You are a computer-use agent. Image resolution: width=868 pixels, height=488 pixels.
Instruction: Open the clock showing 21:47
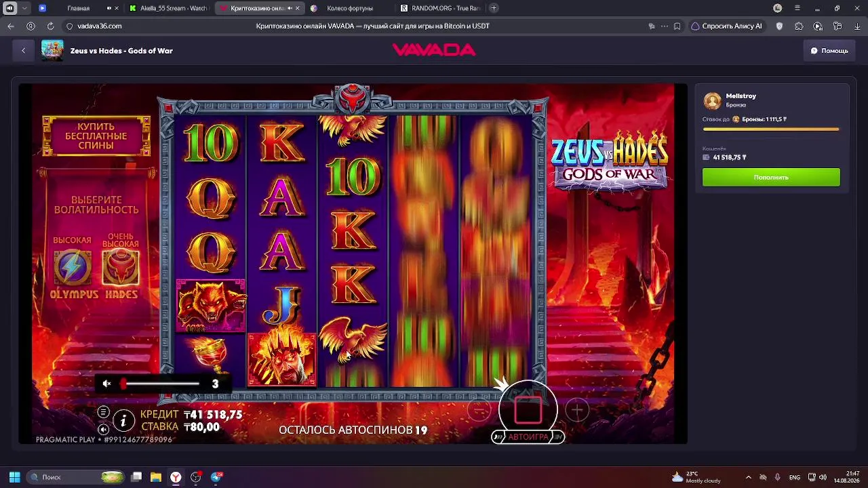[x=846, y=477]
